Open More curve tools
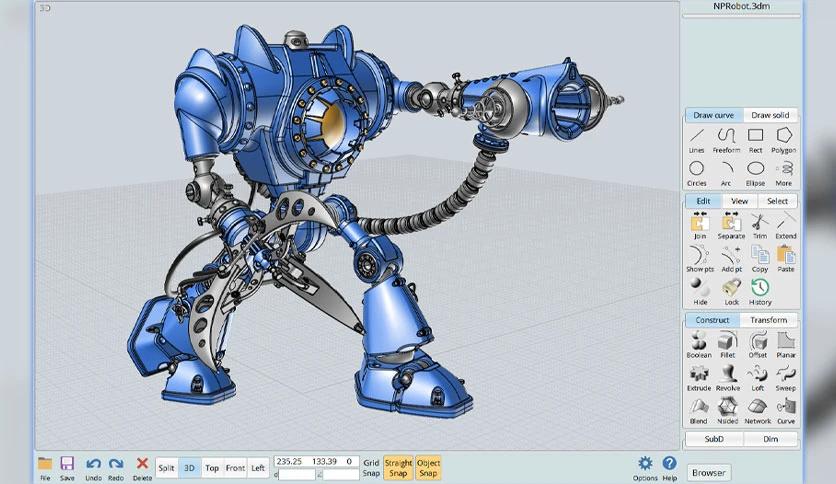 (784, 174)
